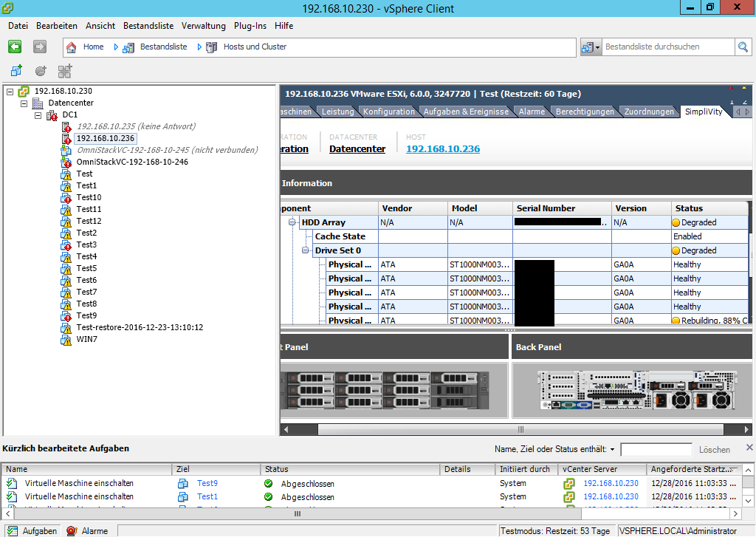This screenshot has height=537, width=756.
Task: Click the task filter text field
Action: 656,450
